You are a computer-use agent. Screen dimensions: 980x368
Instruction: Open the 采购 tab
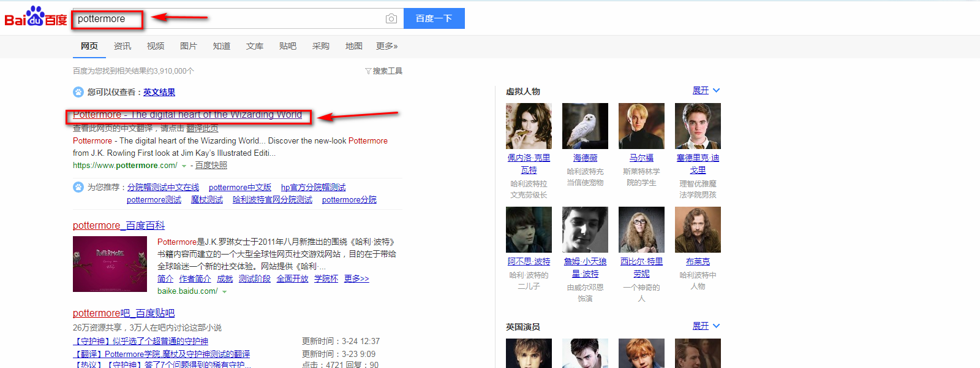coord(321,46)
